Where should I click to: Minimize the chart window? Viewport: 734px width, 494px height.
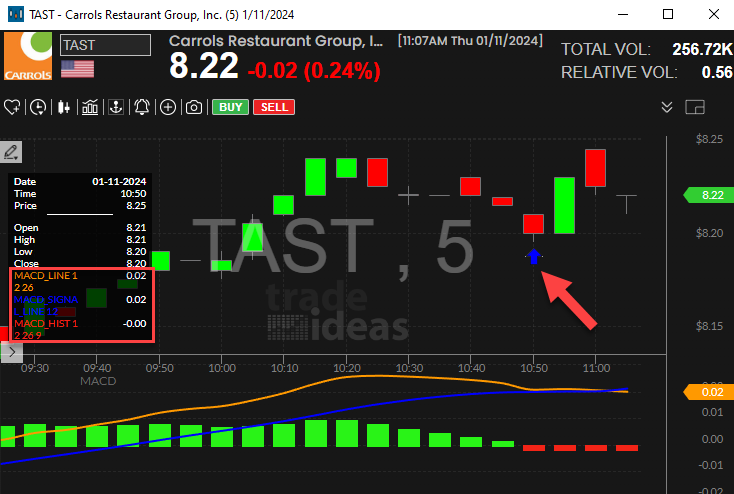pyautogui.click(x=623, y=14)
